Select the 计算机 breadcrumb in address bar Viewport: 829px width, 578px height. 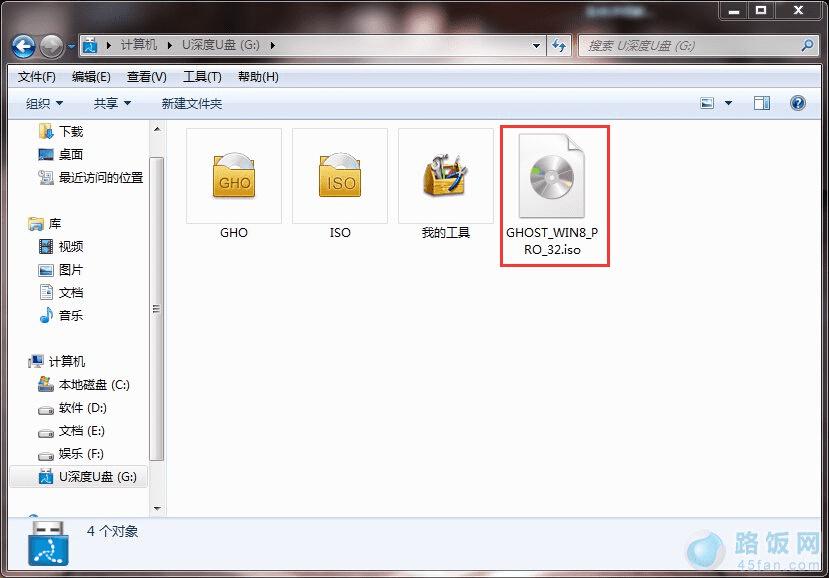pos(139,45)
